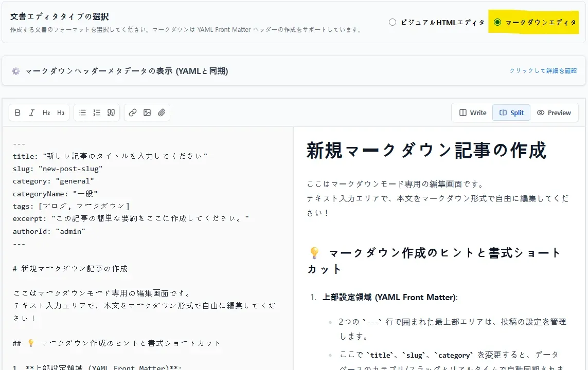588x370 pixels.
Task: Click the "## マークダウン作成のヒント" source line
Action: [116, 343]
